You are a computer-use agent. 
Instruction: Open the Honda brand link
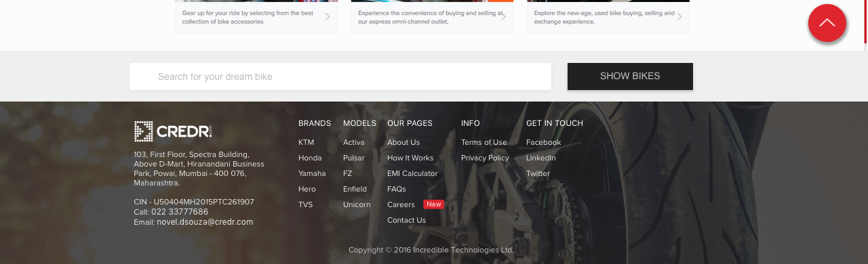[310, 158]
